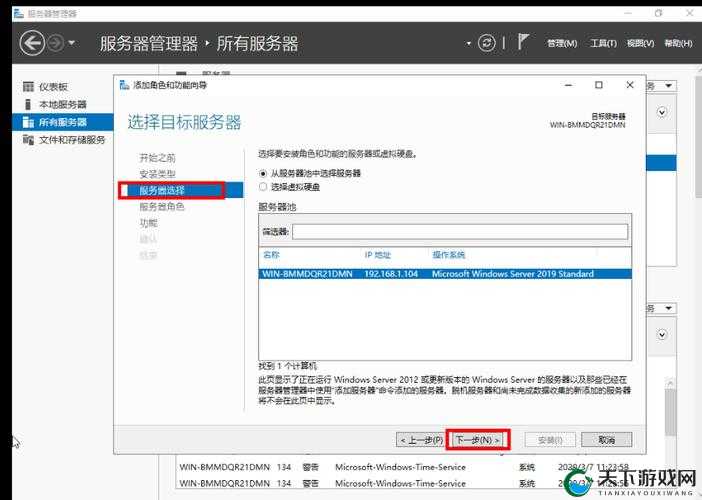Open the small dropdown arrow left of refresh
Screen dimensions: 702x500
[x=469, y=44]
